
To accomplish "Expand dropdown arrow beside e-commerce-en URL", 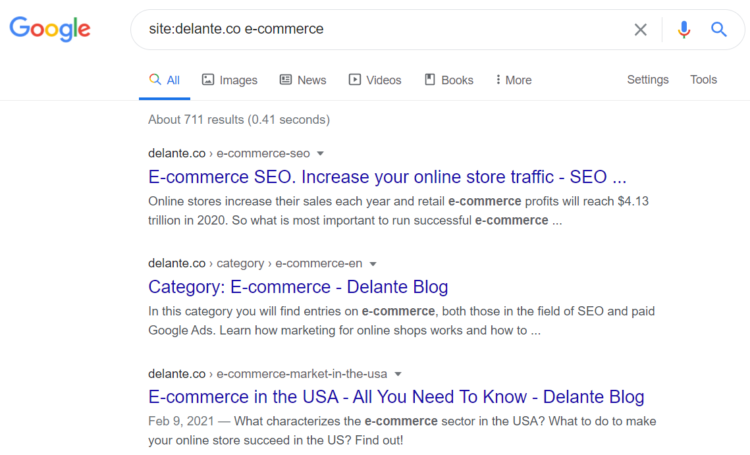I will click(x=373, y=264).
